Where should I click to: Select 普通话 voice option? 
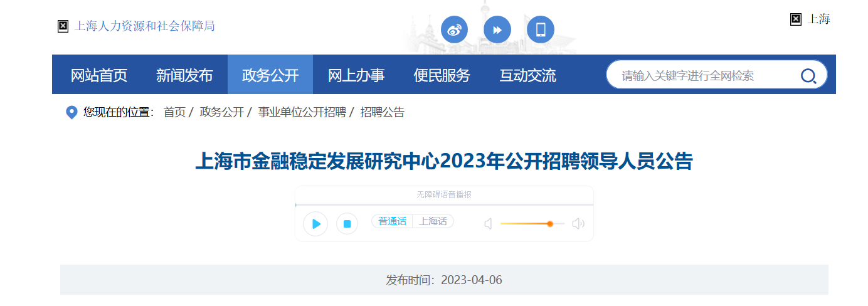point(393,221)
